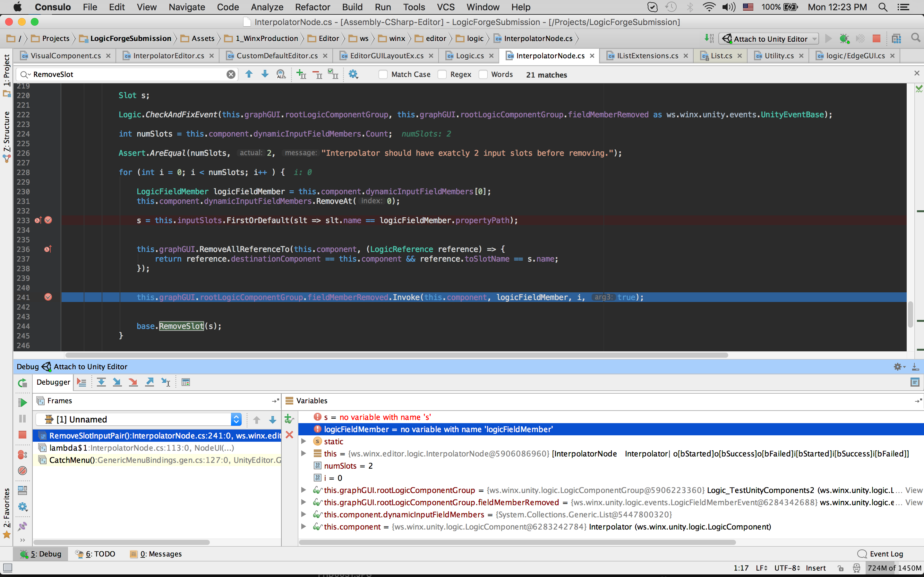Click the red Stop button in top toolbar
The image size is (924, 577).
(x=876, y=38)
